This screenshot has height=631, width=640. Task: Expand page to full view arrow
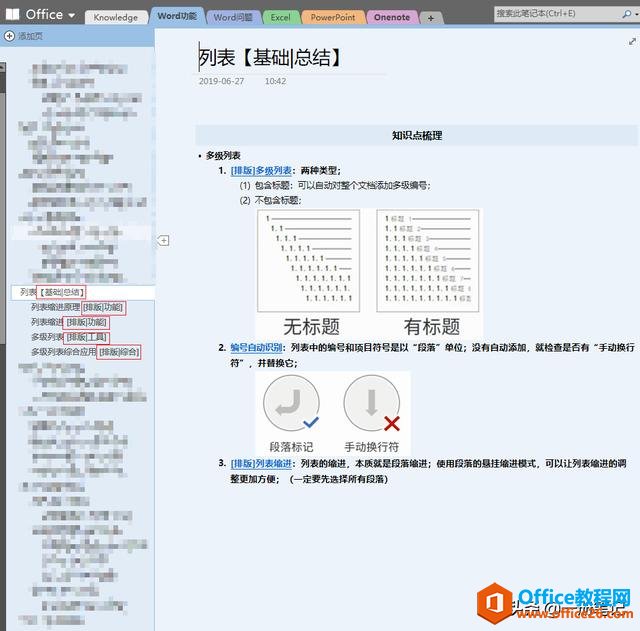coord(632,42)
